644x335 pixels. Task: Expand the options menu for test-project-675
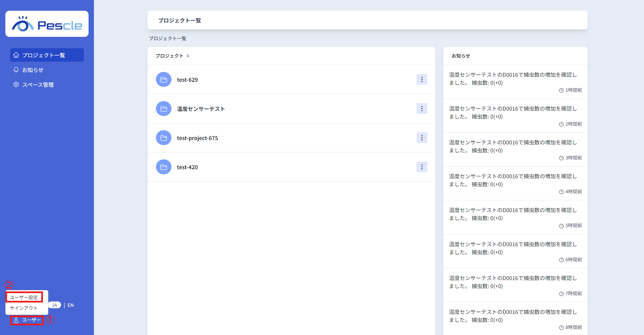click(x=422, y=138)
